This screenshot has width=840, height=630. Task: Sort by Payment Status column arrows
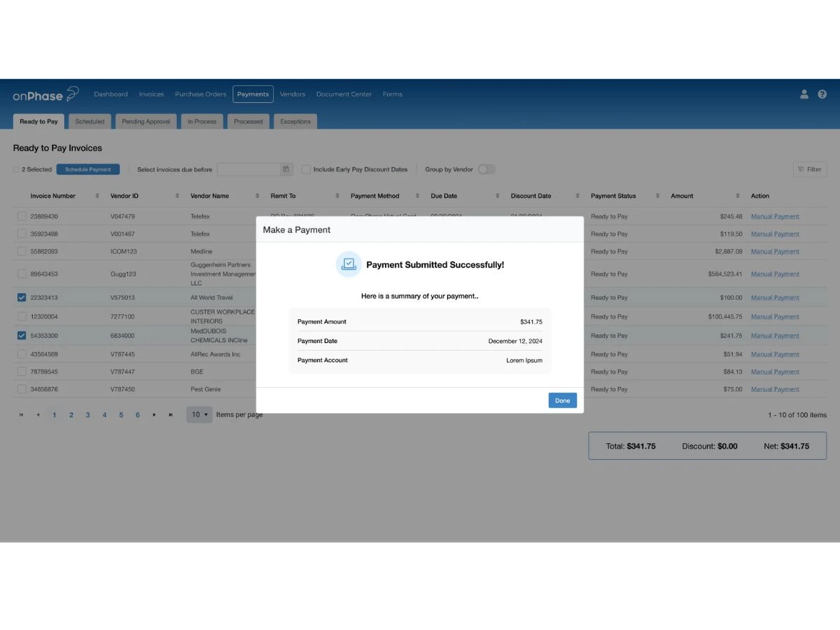pos(658,196)
